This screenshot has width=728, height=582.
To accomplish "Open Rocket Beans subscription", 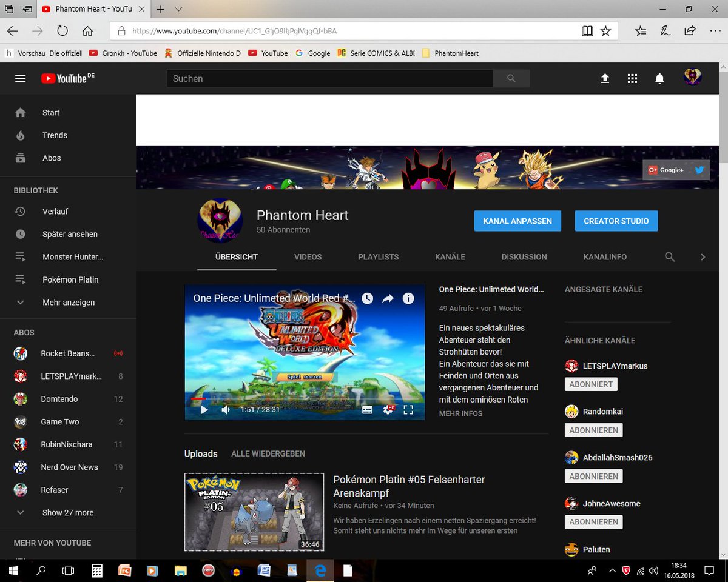I will 68,353.
